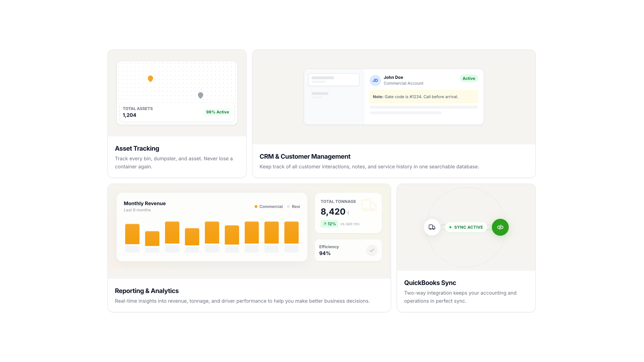Viewport: 644px width, 362px height.
Task: Click the first bar in Monthly Revenue chart
Action: click(132, 234)
